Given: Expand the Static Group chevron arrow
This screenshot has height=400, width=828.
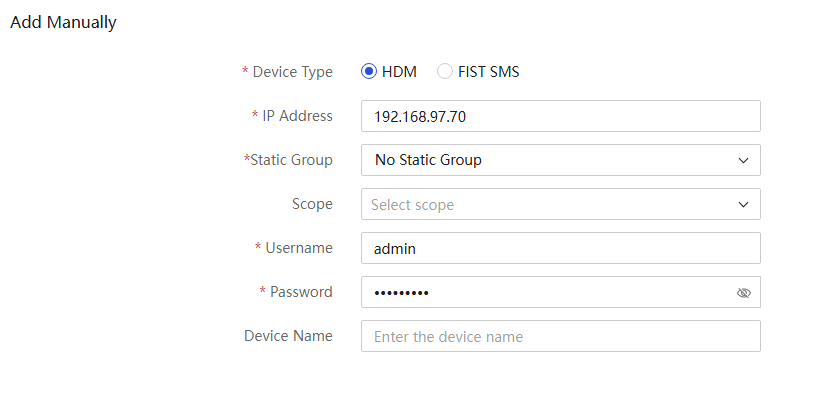Looking at the screenshot, I should [744, 160].
